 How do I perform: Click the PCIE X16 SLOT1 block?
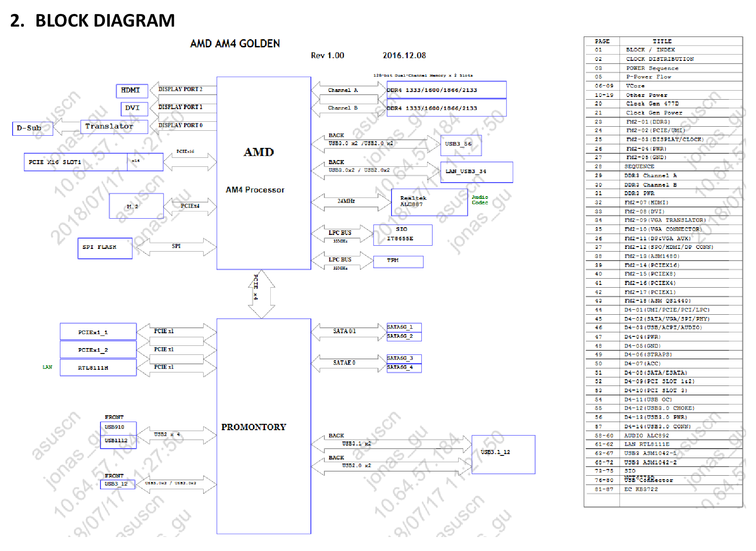pyautogui.click(x=93, y=162)
